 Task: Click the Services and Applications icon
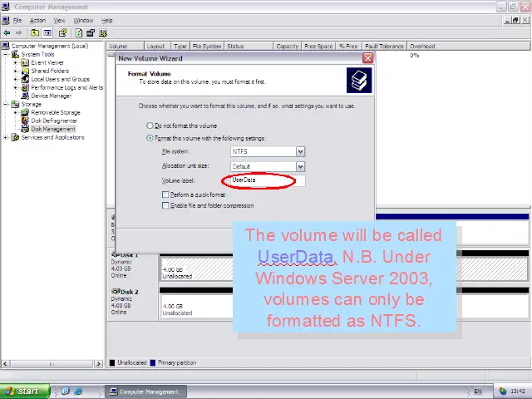15,137
